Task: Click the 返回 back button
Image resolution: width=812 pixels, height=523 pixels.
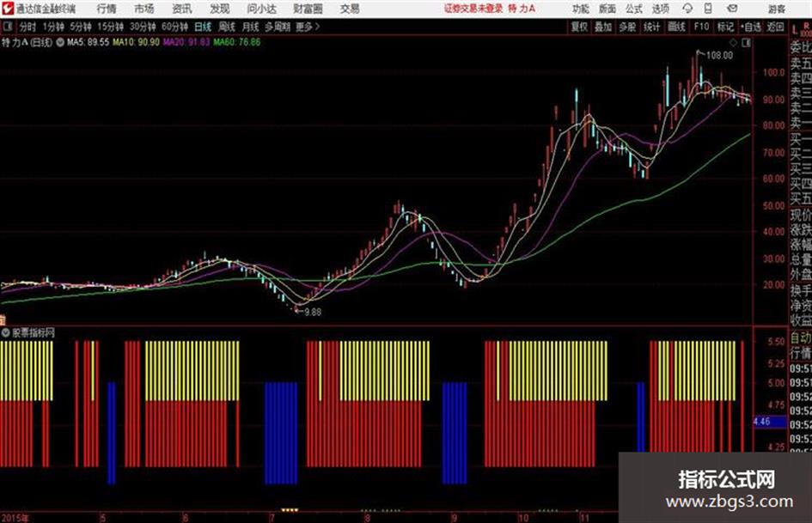Action: [775, 27]
